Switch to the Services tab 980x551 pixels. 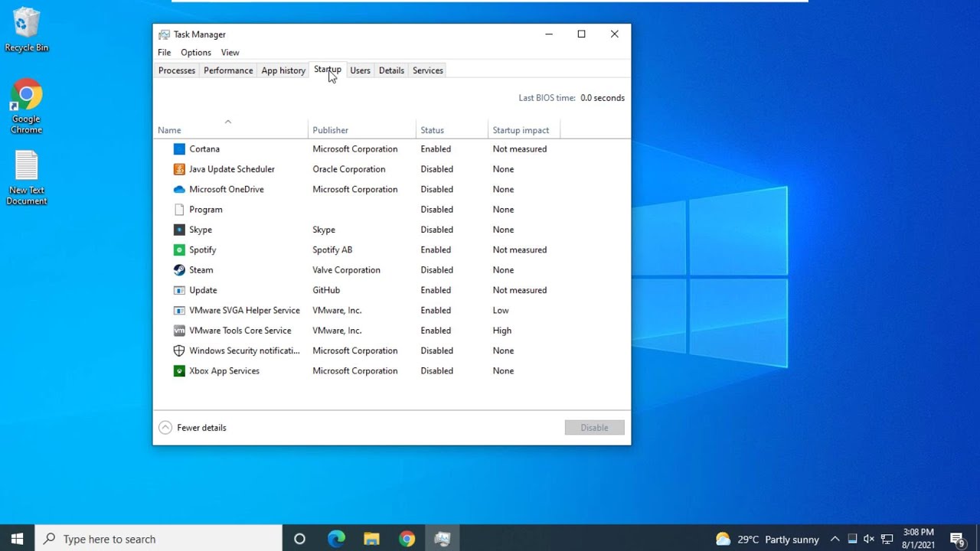(x=428, y=70)
